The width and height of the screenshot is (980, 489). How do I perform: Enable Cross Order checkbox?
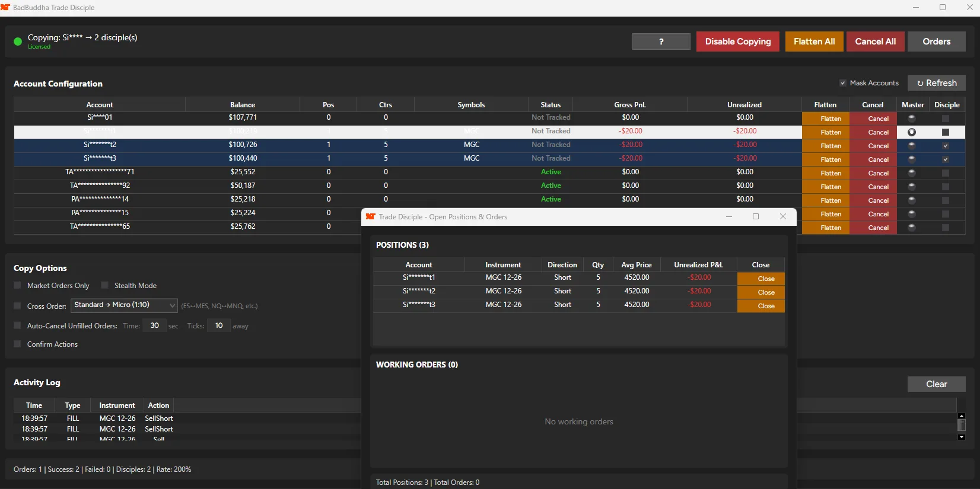tap(17, 306)
